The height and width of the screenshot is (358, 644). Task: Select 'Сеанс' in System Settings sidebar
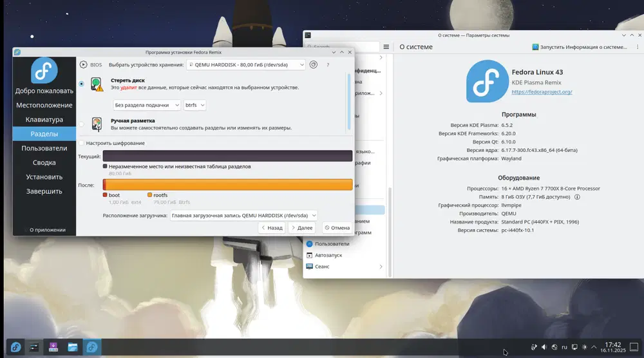pyautogui.click(x=345, y=267)
